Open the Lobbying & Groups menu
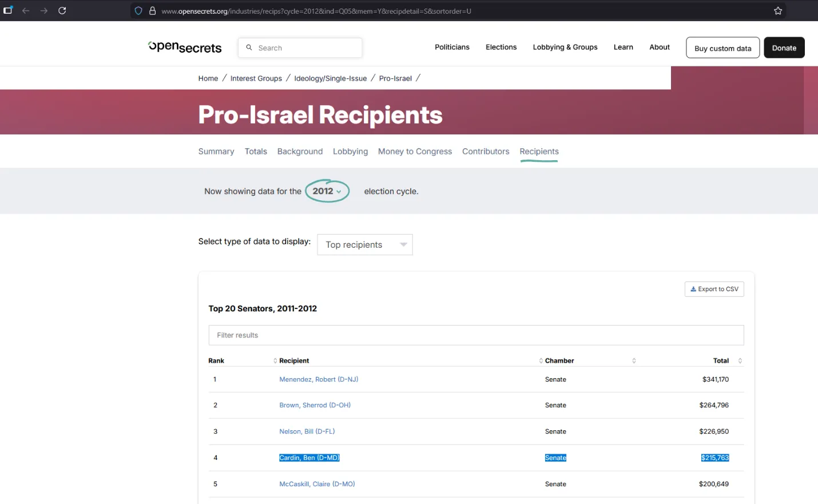Screen dimensions: 818x504 (x=565, y=47)
